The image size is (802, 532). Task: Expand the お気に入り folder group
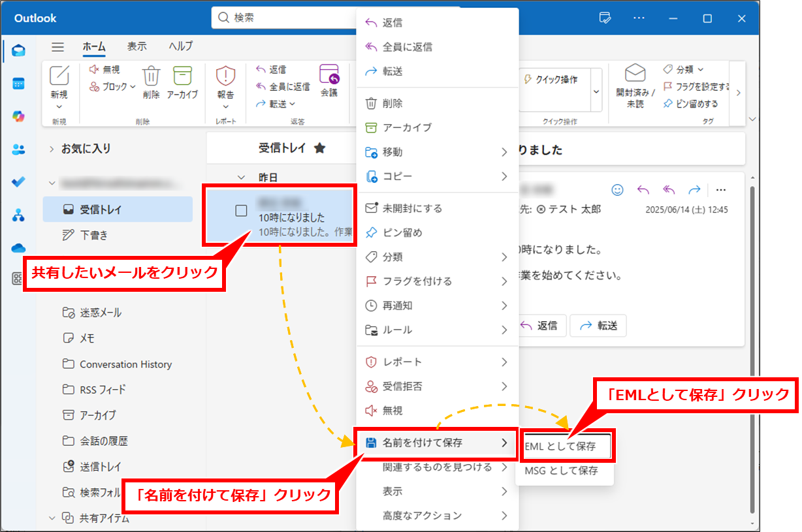click(52, 149)
